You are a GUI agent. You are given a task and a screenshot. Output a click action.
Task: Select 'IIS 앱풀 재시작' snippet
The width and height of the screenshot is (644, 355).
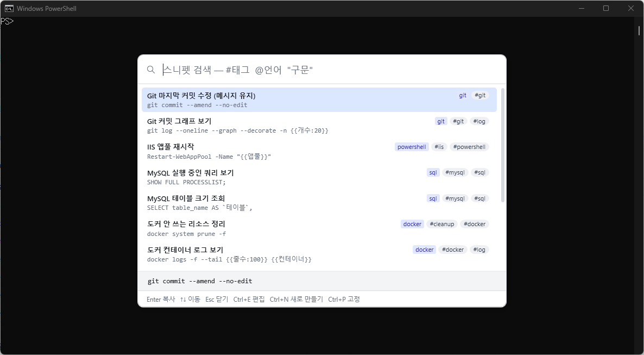click(319, 151)
